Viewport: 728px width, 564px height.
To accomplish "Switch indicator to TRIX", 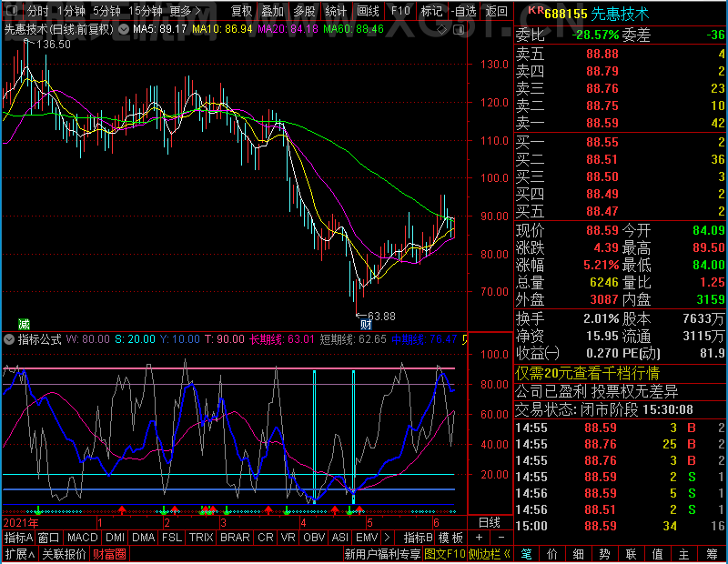I will pyautogui.click(x=201, y=538).
